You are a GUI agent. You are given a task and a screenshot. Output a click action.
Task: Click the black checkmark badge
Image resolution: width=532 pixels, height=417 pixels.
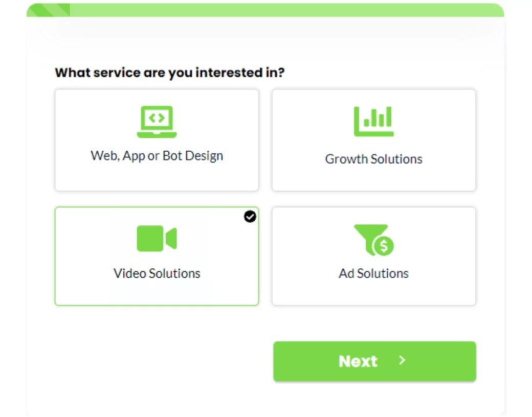[x=250, y=217]
